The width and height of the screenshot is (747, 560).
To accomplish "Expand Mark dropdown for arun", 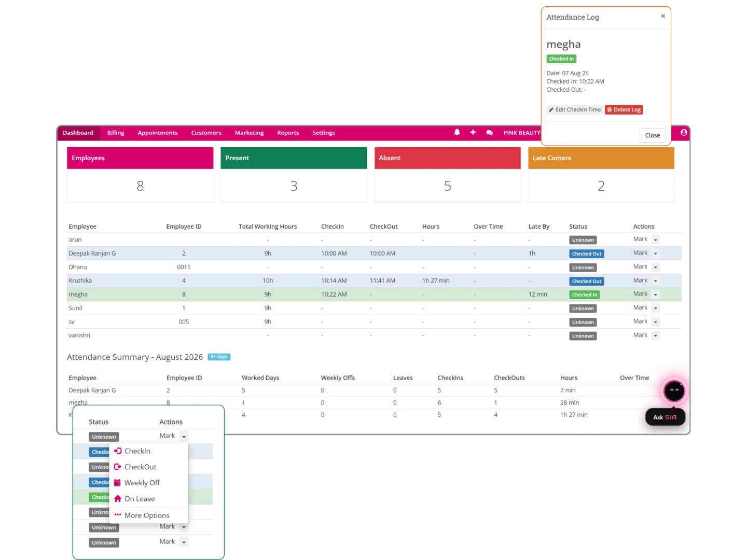I will (656, 240).
